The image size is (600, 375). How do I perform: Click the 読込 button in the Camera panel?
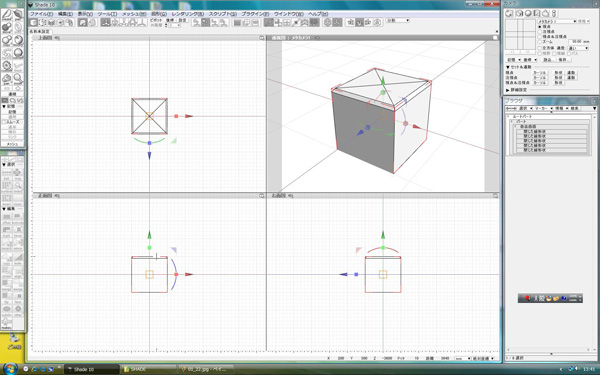[x=548, y=60]
